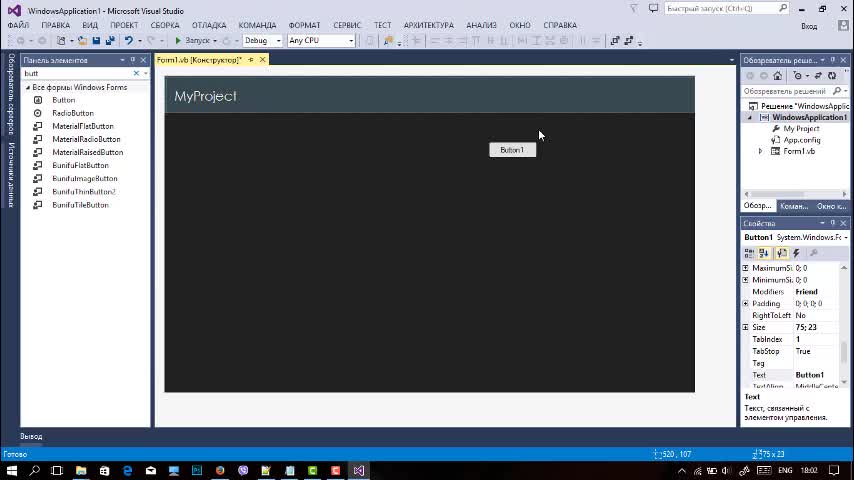Select MaterialRaisedButton in the toolbox
This screenshot has height=480, width=854.
[88, 152]
